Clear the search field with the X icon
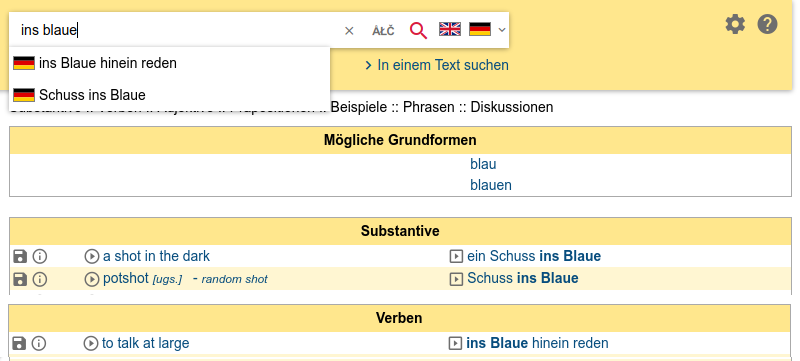The width and height of the screenshot is (800, 361). point(349,31)
